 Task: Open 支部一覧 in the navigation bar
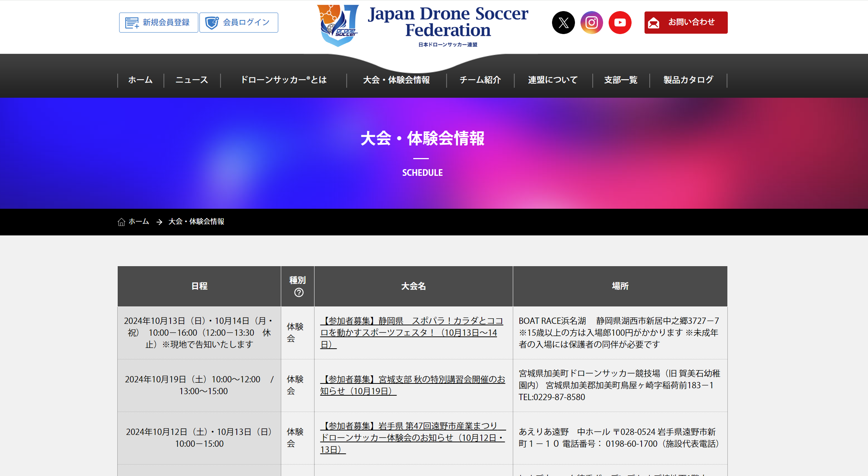pos(621,80)
